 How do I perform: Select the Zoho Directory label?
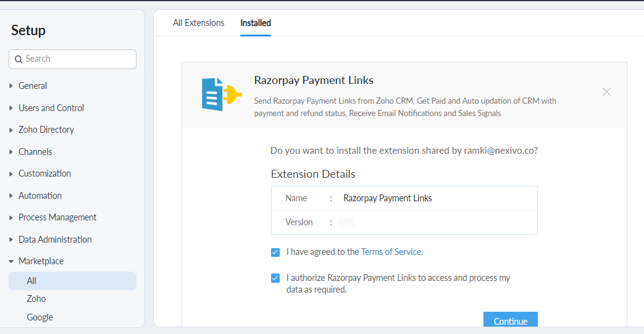coord(46,130)
